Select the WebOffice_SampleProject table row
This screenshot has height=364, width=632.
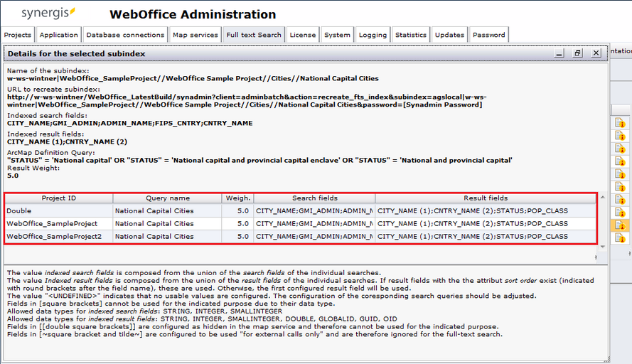tap(300, 224)
